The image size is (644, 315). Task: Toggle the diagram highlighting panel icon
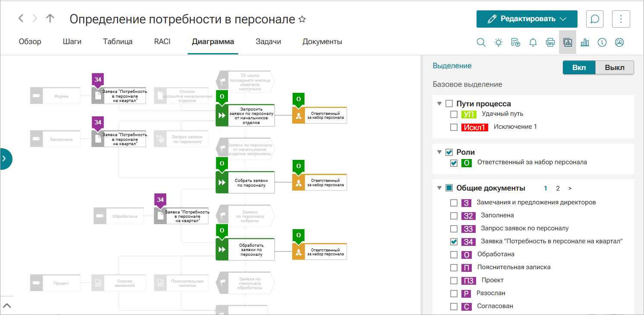(x=568, y=42)
